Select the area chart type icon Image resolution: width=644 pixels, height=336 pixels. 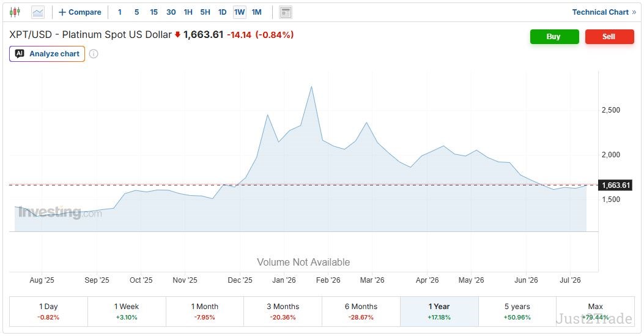coord(38,12)
